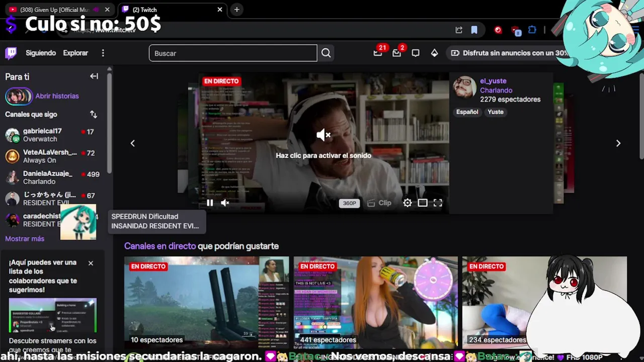The image size is (644, 362).
Task: Dismiss the collaborators suggestion card
Action: 91,263
